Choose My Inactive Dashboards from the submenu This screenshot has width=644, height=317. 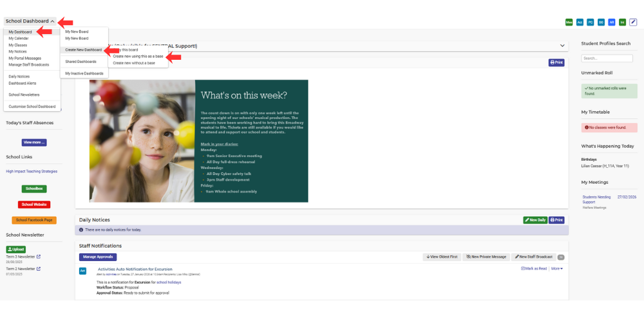click(x=84, y=73)
